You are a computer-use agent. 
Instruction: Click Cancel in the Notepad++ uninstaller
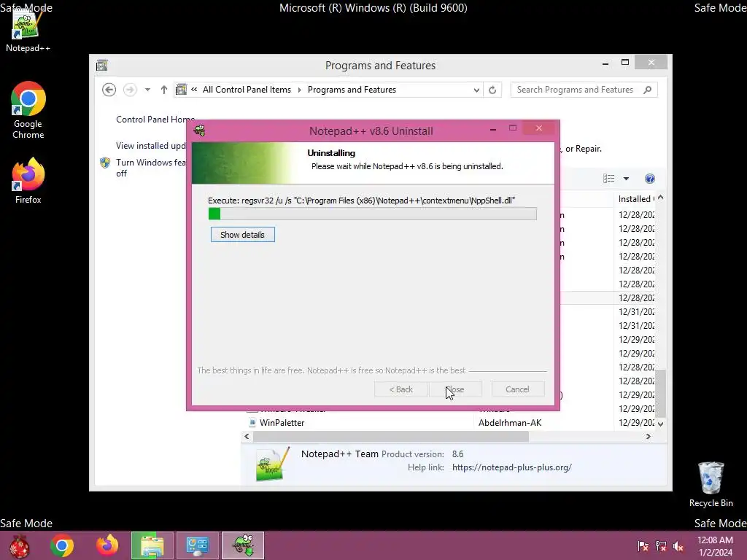517,389
